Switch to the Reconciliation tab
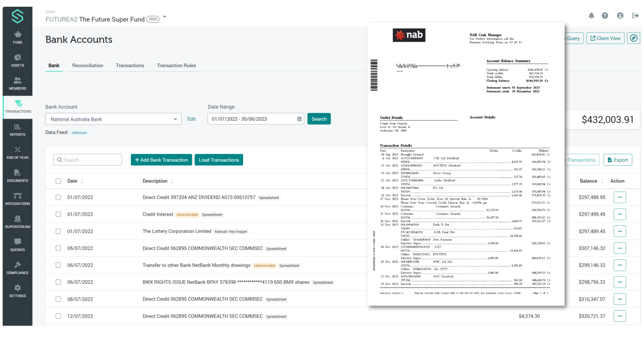 tap(88, 65)
